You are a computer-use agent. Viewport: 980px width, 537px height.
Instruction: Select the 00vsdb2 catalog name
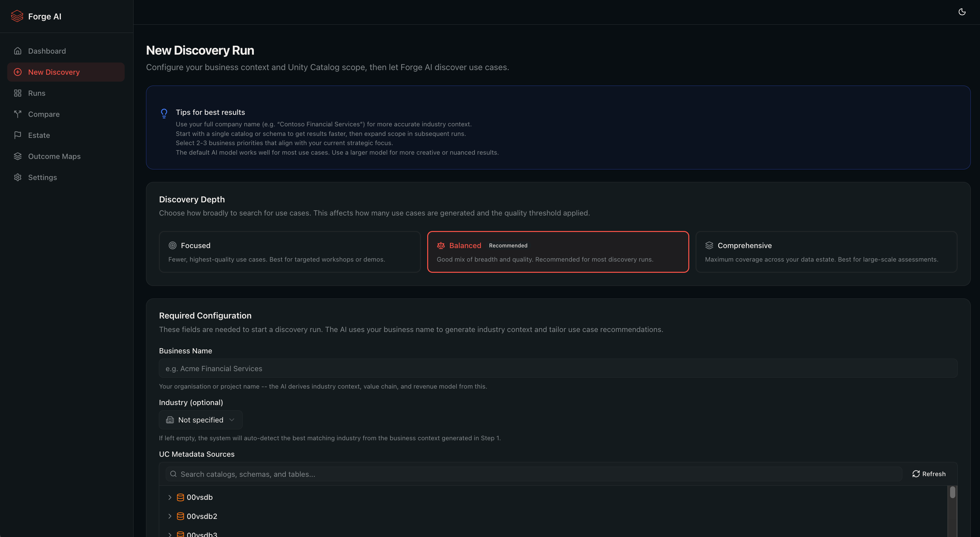202,517
